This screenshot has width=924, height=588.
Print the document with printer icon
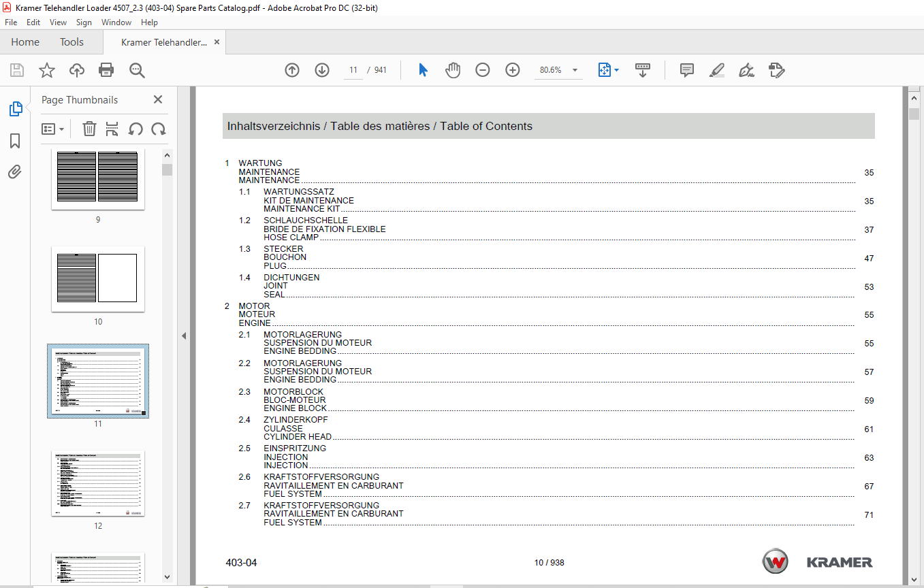pos(106,70)
